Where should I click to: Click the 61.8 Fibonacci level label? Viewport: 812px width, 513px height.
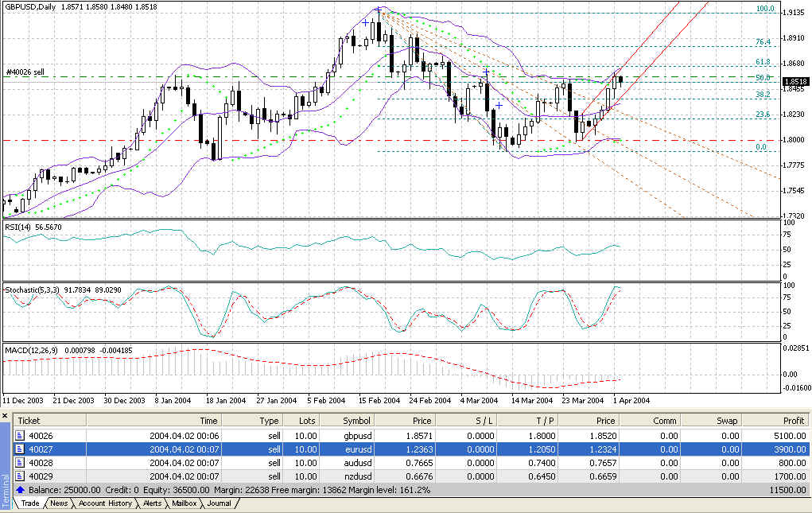point(762,62)
